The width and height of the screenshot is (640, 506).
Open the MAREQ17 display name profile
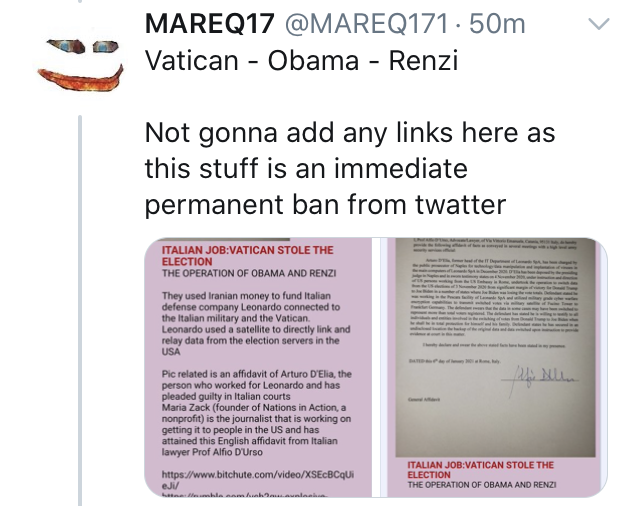click(x=209, y=24)
